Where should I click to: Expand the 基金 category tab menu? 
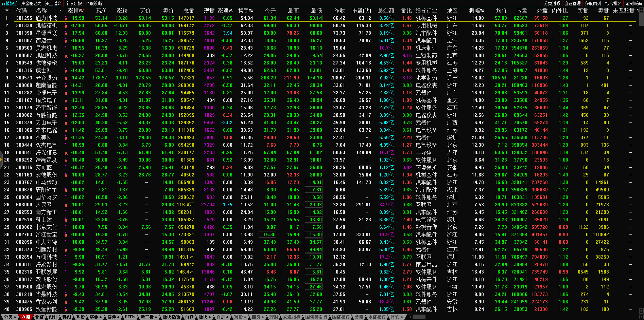click(x=96, y=317)
